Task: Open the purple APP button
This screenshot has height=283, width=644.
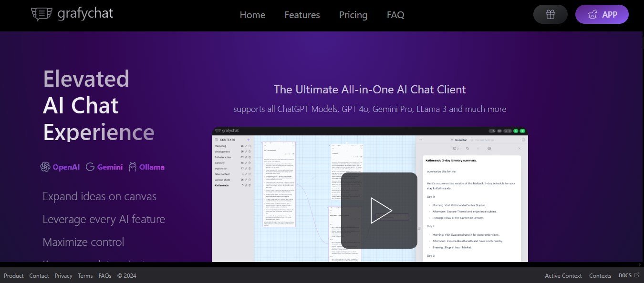Action: 602,14
